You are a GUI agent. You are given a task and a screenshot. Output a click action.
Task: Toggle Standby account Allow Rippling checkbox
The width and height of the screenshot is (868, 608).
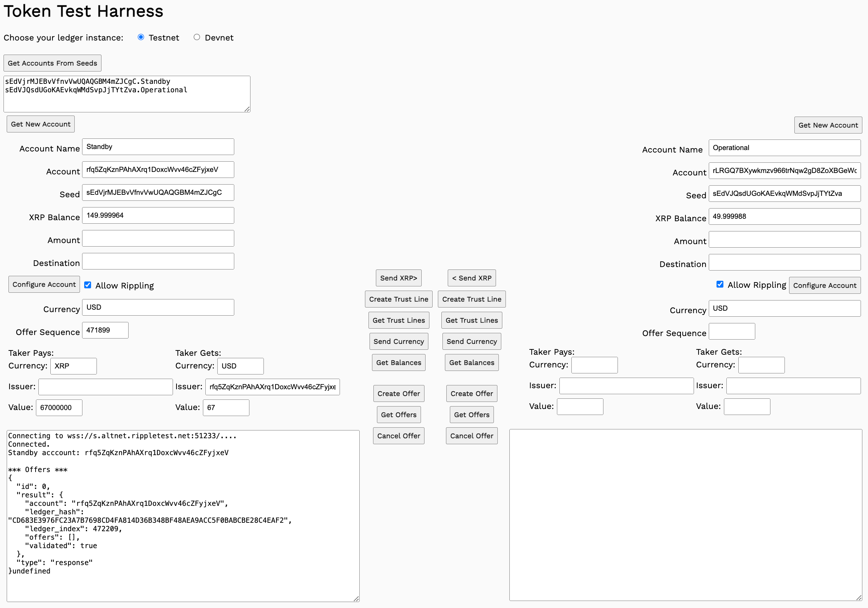click(88, 285)
